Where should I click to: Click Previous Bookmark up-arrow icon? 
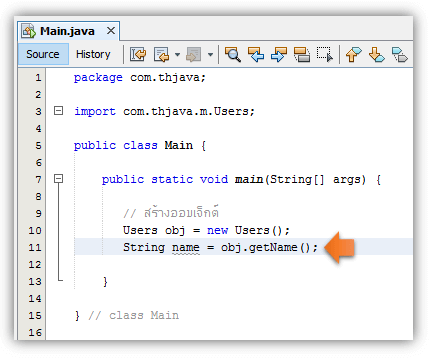click(353, 54)
